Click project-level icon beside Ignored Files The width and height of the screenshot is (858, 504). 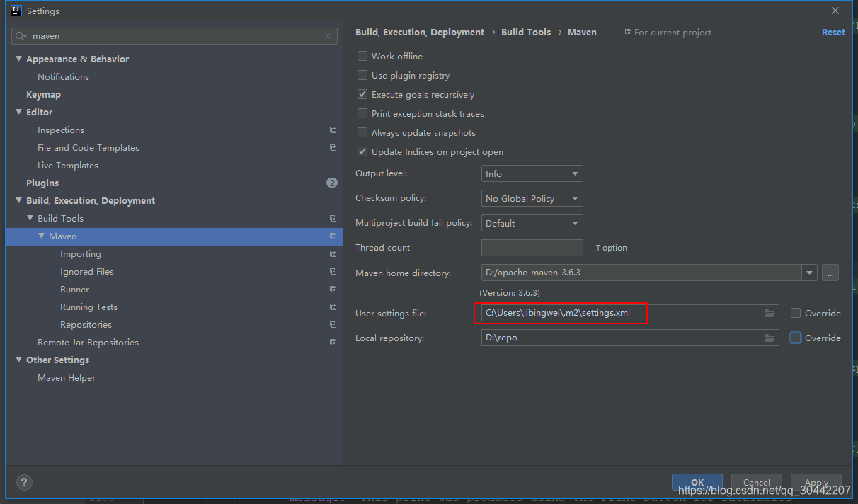[x=333, y=272]
